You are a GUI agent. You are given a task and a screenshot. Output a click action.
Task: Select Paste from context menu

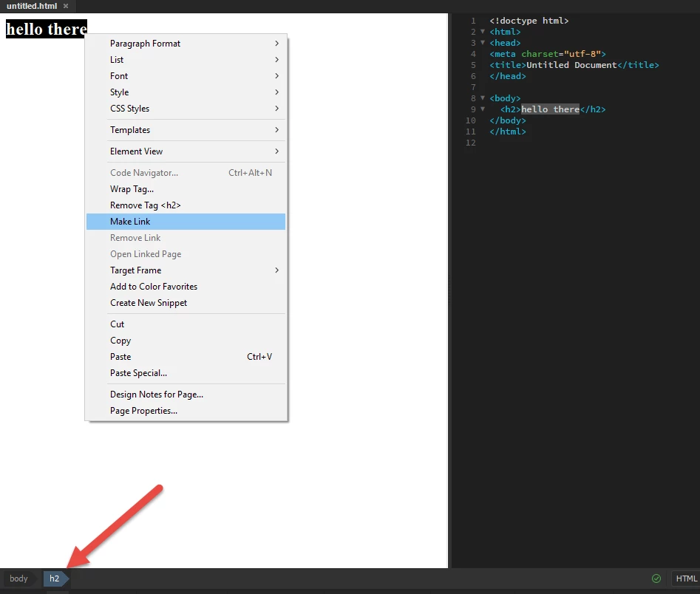click(186, 357)
